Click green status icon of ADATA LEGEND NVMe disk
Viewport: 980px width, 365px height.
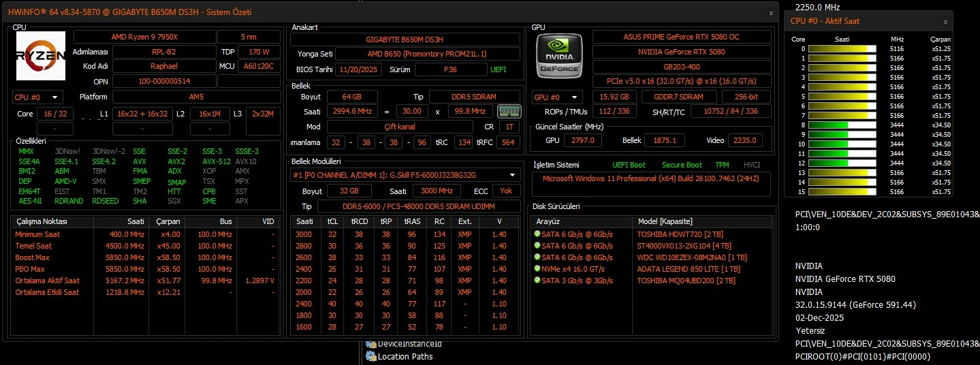(537, 269)
